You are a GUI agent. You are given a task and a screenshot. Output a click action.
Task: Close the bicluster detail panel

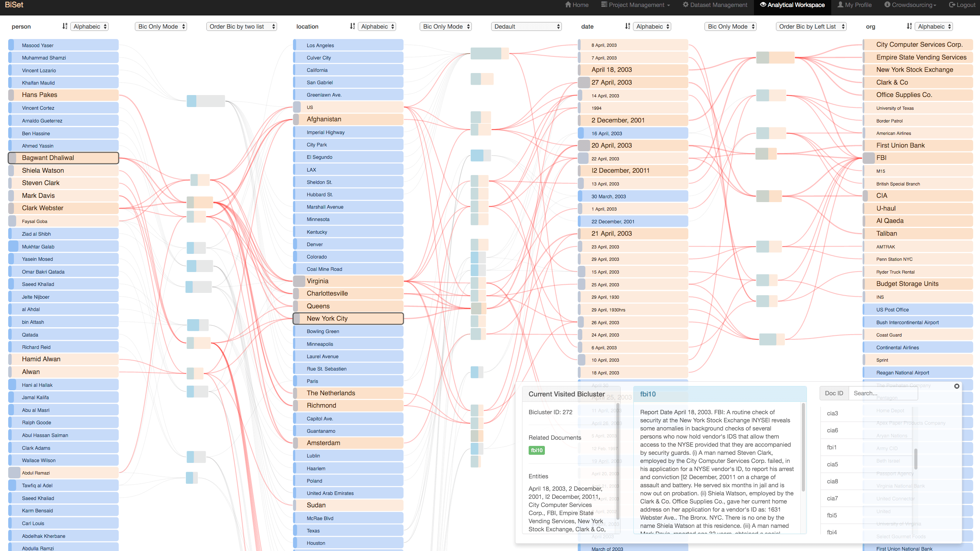coord(956,386)
